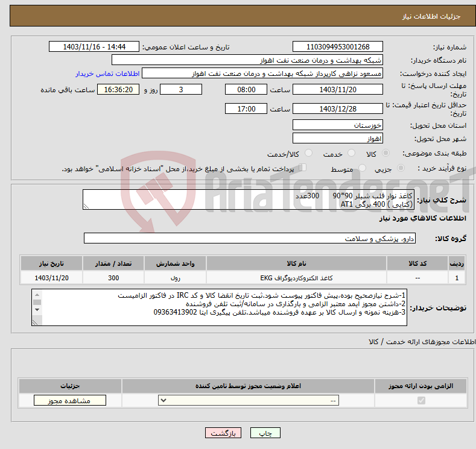Image resolution: width=476 pixels, height=449 pixels.
Task: Select the متوسط purchase type radio
Action: click(x=362, y=168)
